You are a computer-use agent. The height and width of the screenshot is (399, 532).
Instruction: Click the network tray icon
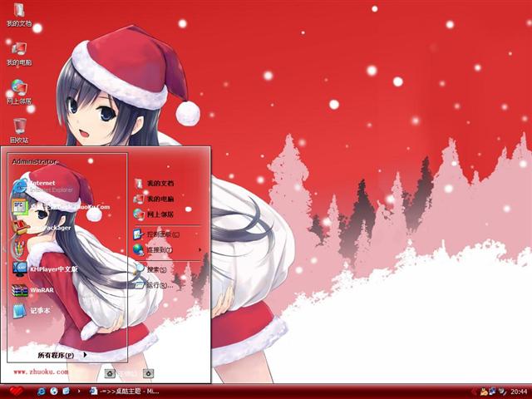493,392
